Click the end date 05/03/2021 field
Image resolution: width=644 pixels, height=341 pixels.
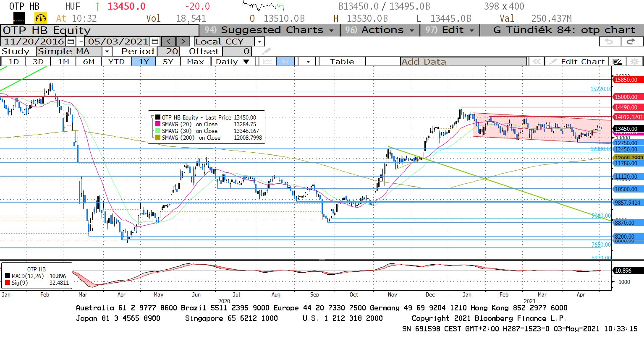tap(118, 42)
